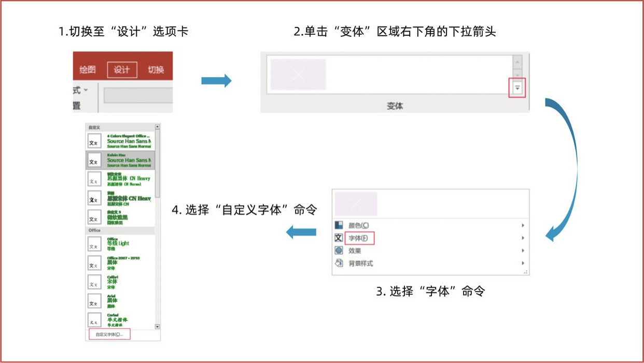
Task: Click the font list scroll-up arrow
Action: (158, 126)
